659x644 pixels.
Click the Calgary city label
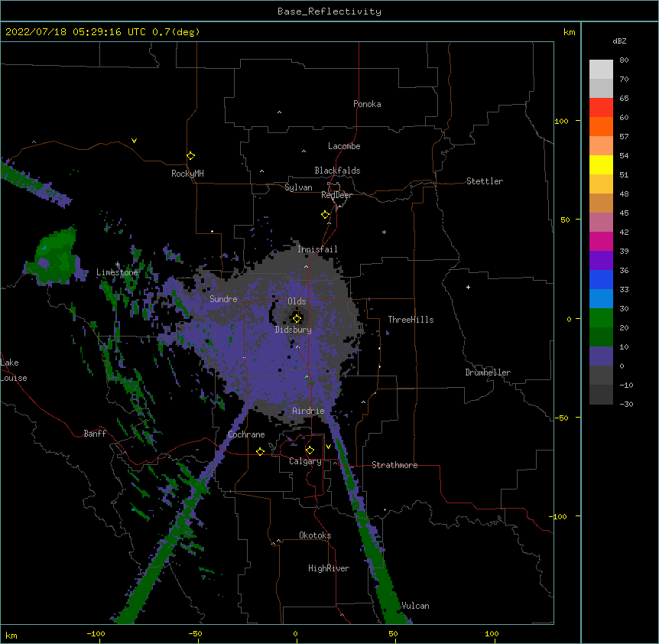[x=306, y=461]
